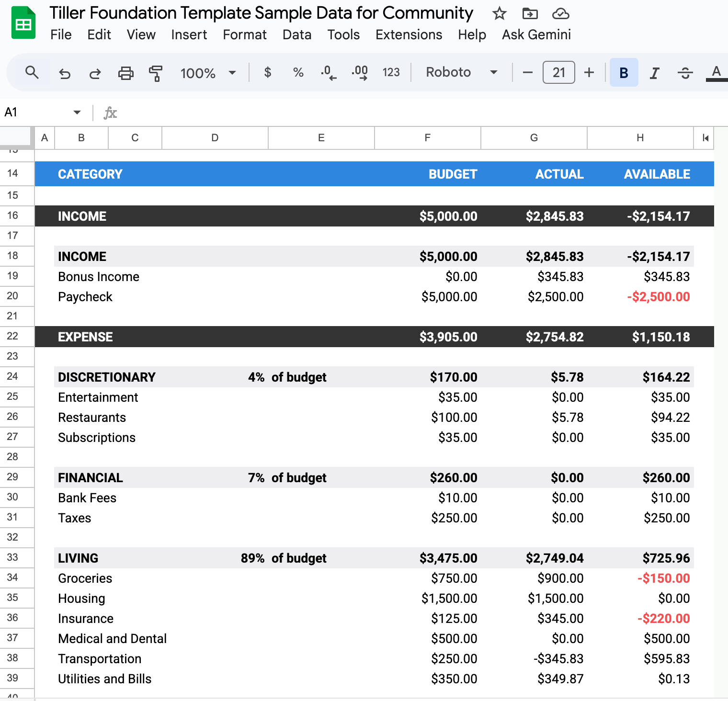Redo the last action
728x701 pixels.
click(95, 73)
